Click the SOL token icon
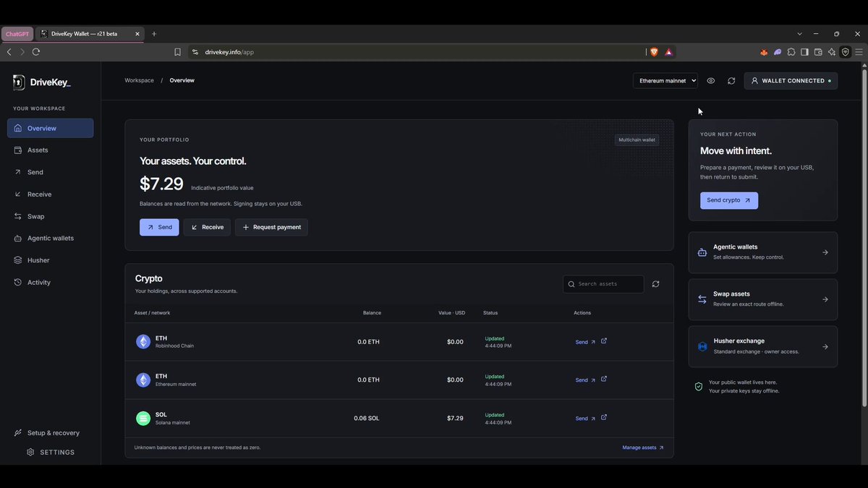This screenshot has width=868, height=488. tap(143, 418)
